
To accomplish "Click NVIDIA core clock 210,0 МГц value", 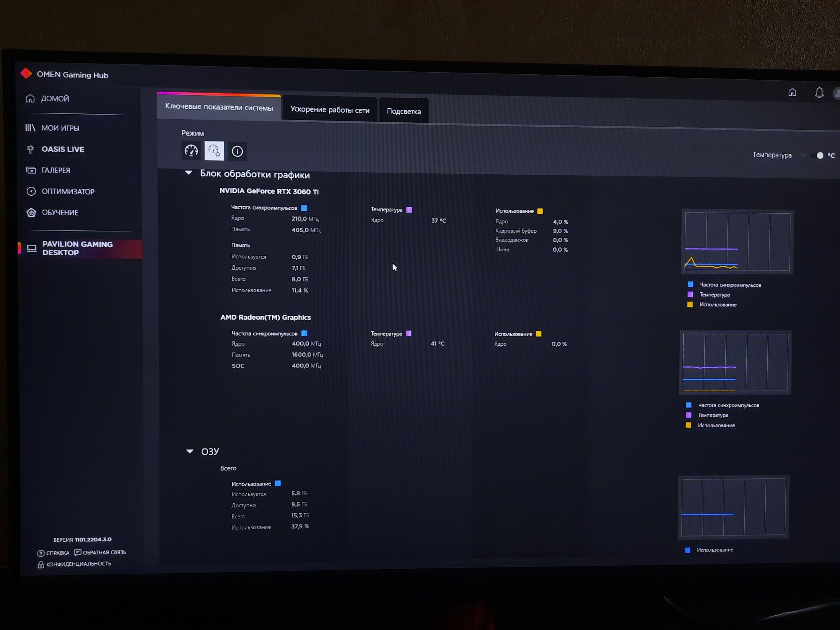I will tap(305, 219).
